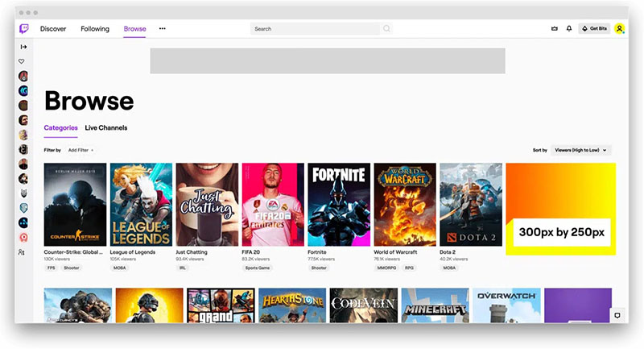The image size is (644, 349).
Task: Open followed channels heart icon in sidebar
Action: (x=23, y=61)
